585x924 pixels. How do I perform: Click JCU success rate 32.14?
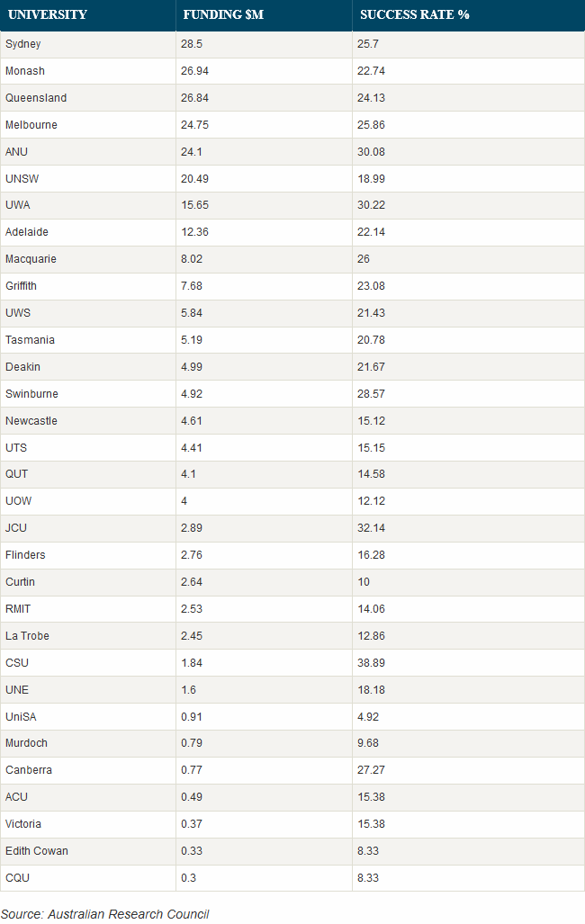click(x=371, y=528)
